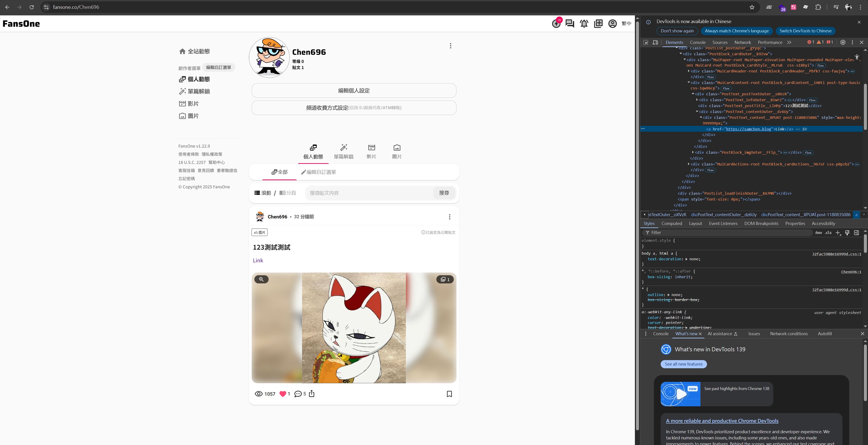Expand the PostBlock_imgOuter div node

coord(693,153)
